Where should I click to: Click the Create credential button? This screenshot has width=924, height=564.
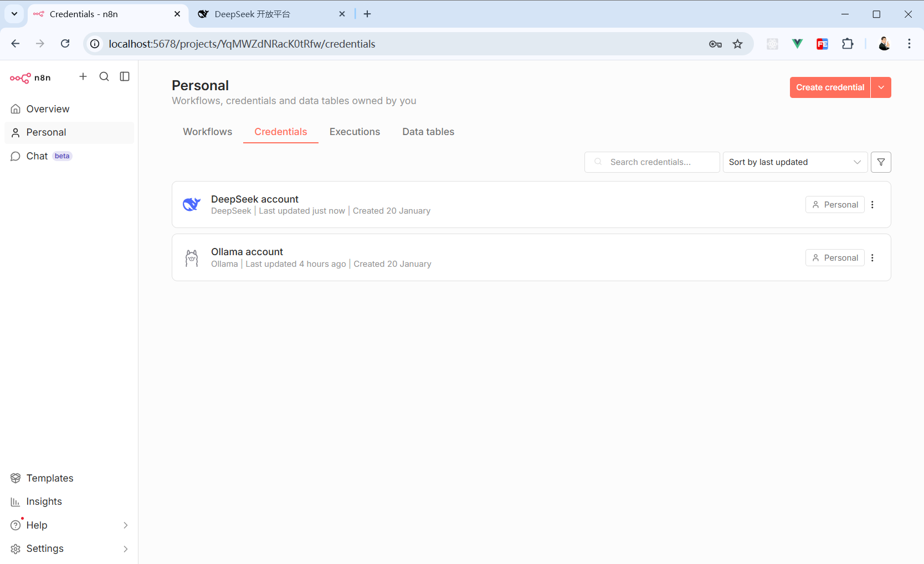click(x=830, y=87)
